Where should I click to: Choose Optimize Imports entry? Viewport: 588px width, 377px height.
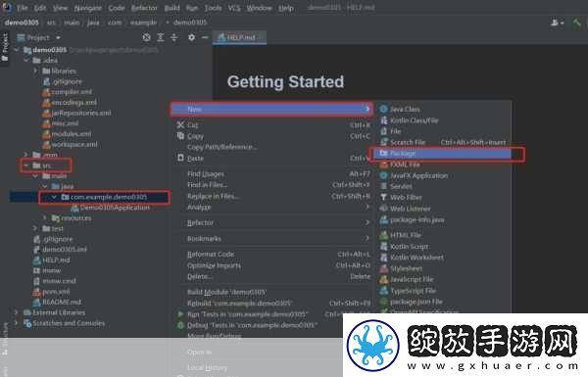point(271,265)
